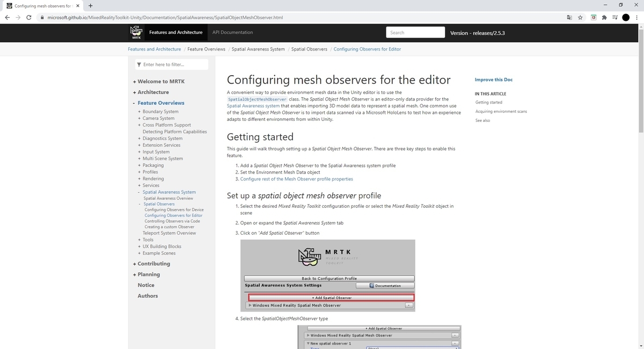Open Spatial Awareness Overview page
This screenshot has height=349, width=644.
click(x=168, y=198)
